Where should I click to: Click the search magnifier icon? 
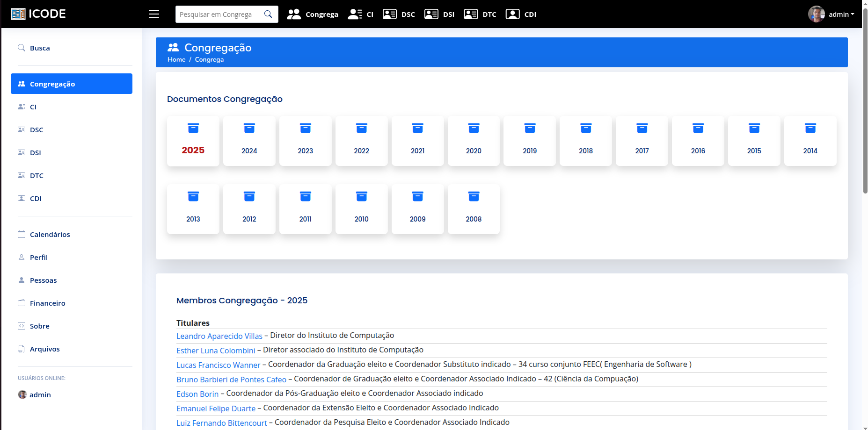coord(268,14)
